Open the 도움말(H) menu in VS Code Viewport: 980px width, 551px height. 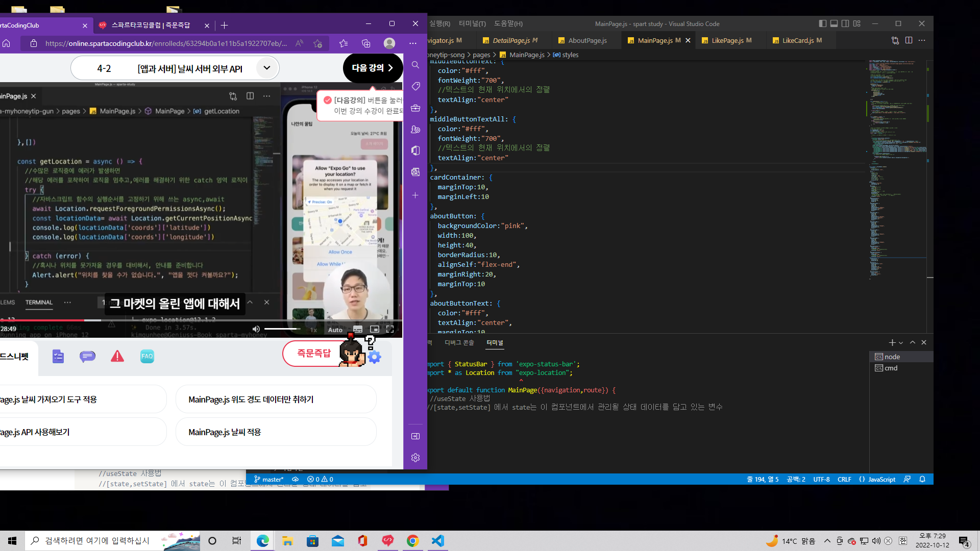click(x=508, y=23)
